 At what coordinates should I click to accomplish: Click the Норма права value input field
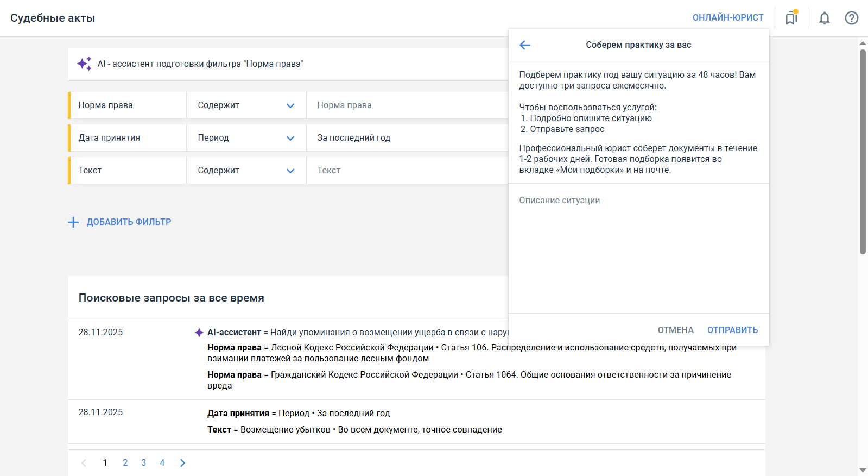point(407,105)
